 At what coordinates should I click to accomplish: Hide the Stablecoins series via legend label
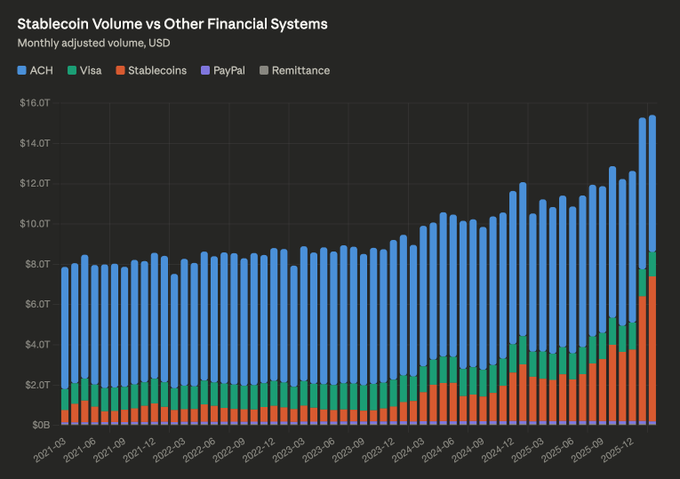point(156,71)
